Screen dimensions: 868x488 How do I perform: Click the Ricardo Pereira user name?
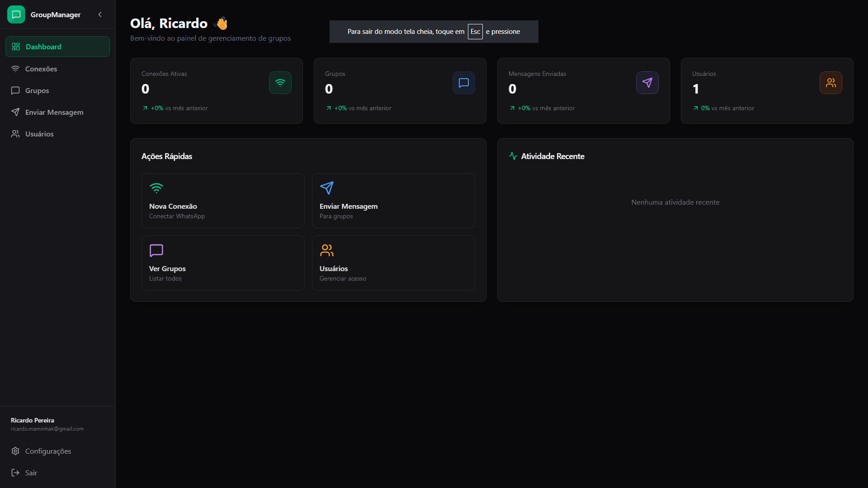coord(33,420)
